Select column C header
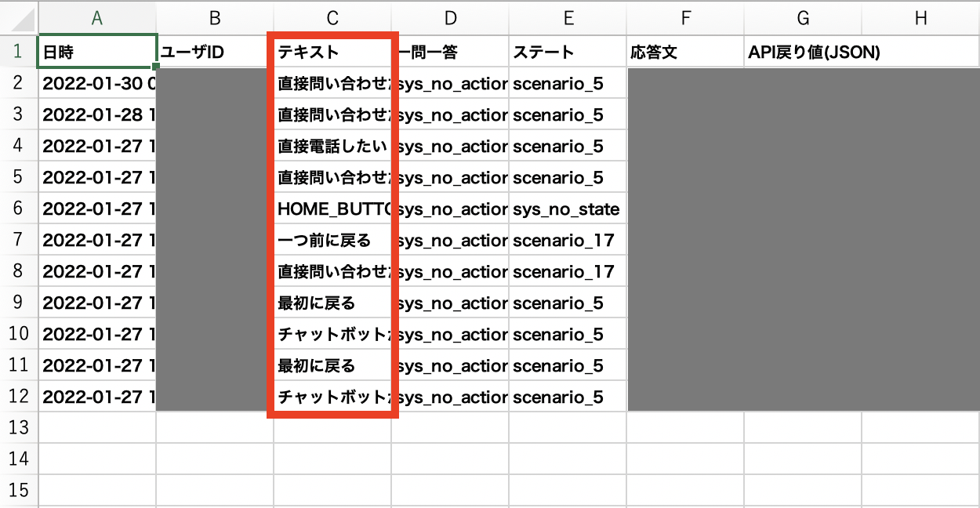The image size is (980, 508). (x=332, y=18)
